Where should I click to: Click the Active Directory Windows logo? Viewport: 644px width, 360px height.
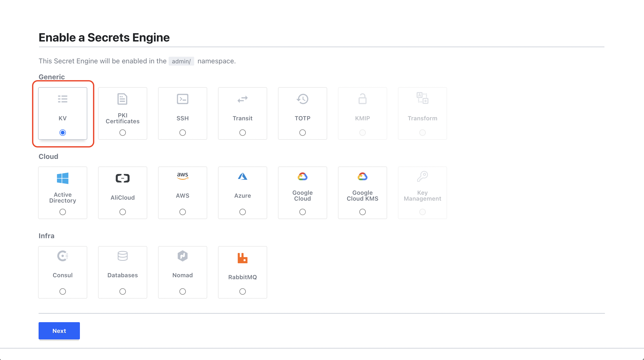[x=62, y=178]
